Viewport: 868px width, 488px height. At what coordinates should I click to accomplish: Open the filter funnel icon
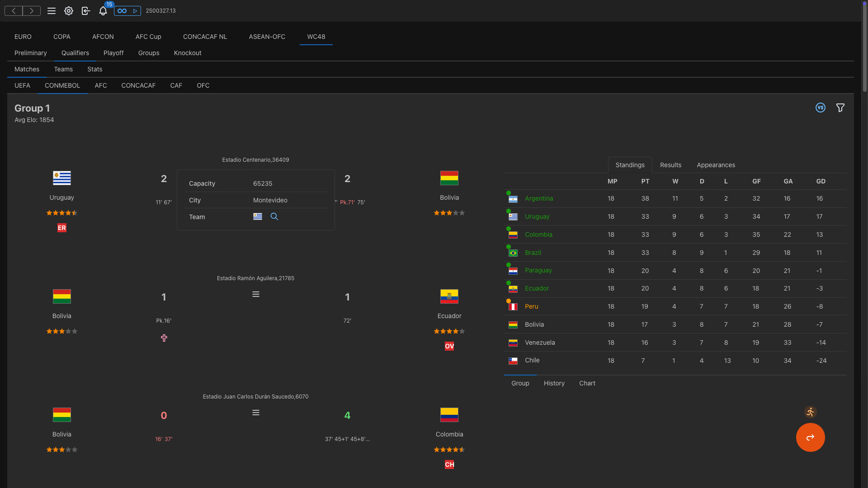(x=841, y=108)
